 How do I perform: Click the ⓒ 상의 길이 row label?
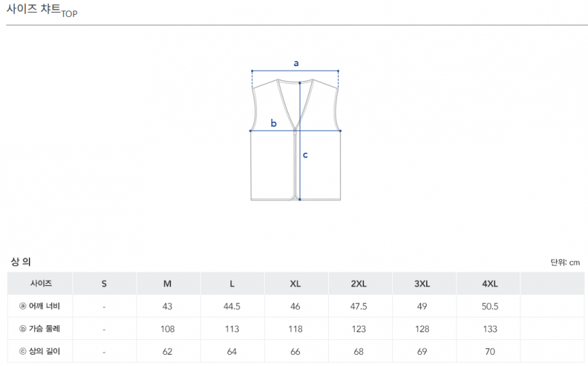(40, 351)
